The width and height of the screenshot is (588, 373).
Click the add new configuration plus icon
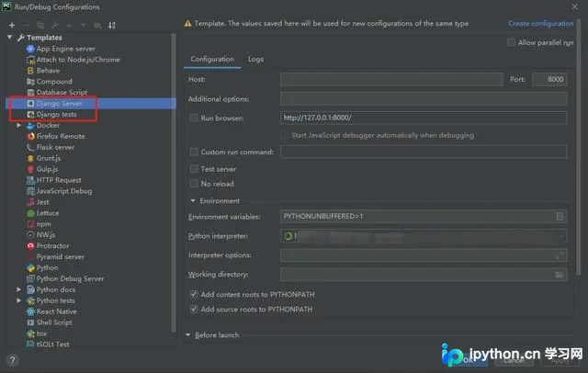[x=12, y=25]
